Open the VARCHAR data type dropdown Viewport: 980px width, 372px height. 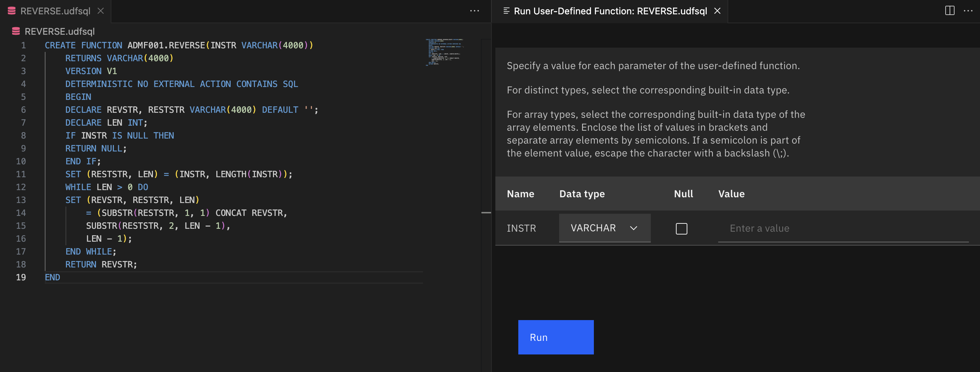604,228
